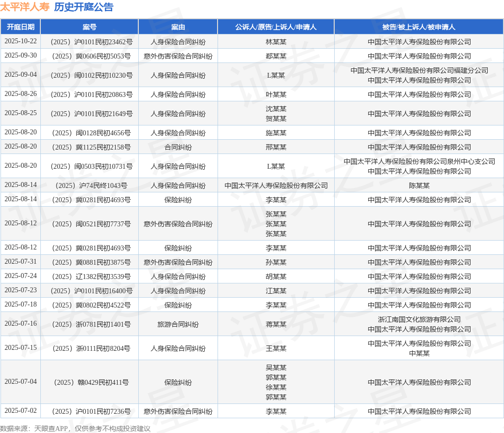Screen dimensions: 504x433
Task: Click defendant 中国太平洋人寿保险股份有限公司泉州中心支公司
Action: click(x=419, y=161)
